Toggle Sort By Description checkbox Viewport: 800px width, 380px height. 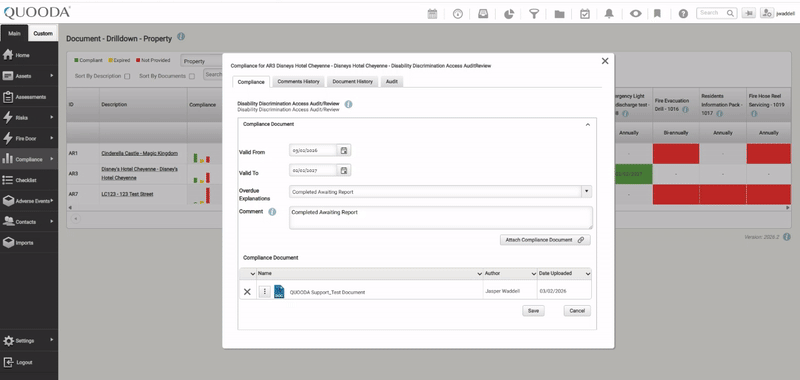coord(127,77)
